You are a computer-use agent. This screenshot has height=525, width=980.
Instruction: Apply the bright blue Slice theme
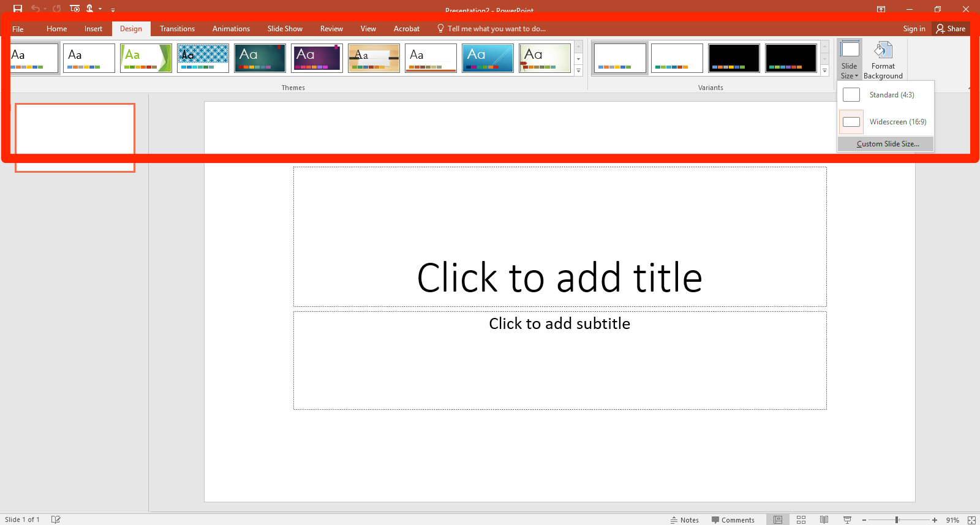click(488, 58)
